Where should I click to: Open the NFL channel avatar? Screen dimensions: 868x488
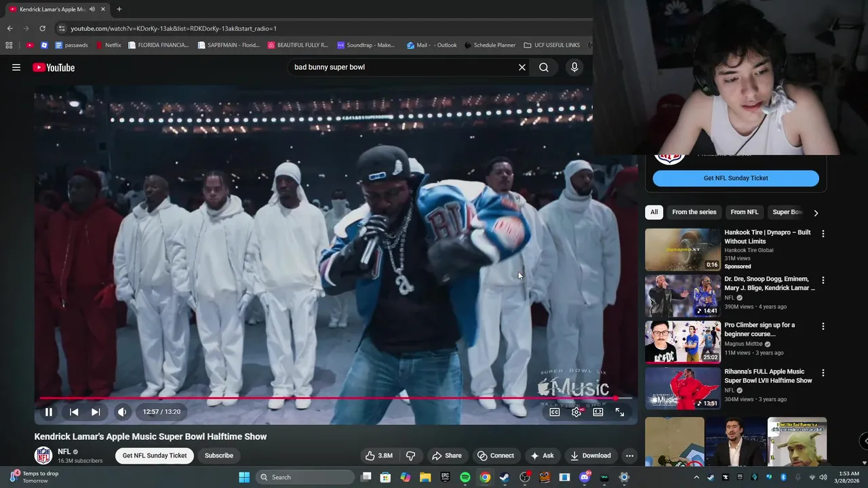(43, 455)
